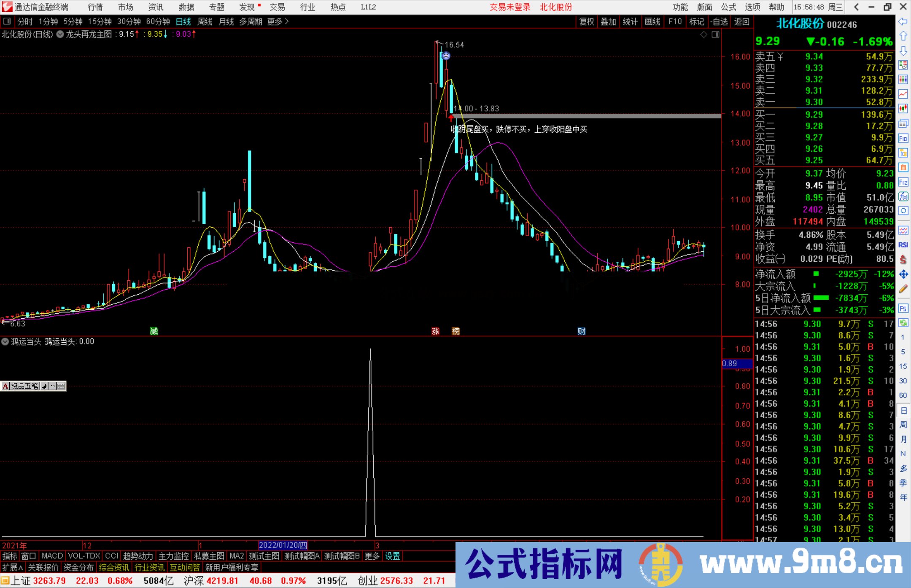This screenshot has width=911, height=588.
Task: Click the red 涨 event marker
Action: click(436, 331)
